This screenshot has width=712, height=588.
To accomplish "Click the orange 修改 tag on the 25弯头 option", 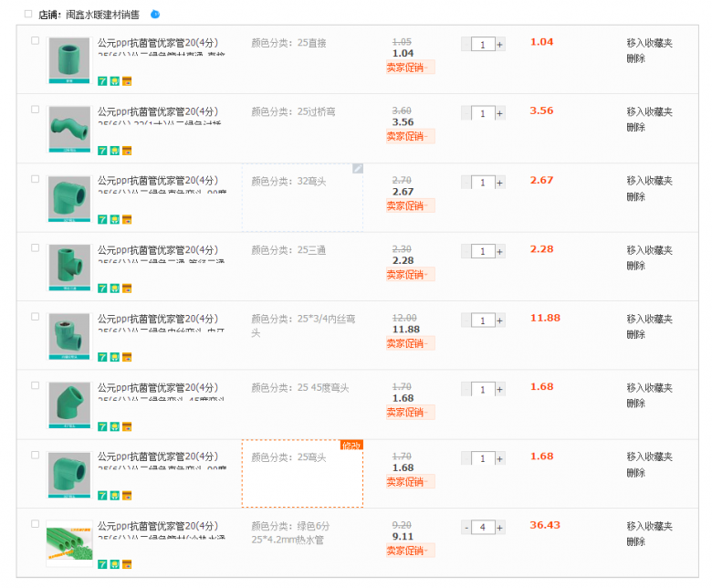I will [351, 445].
